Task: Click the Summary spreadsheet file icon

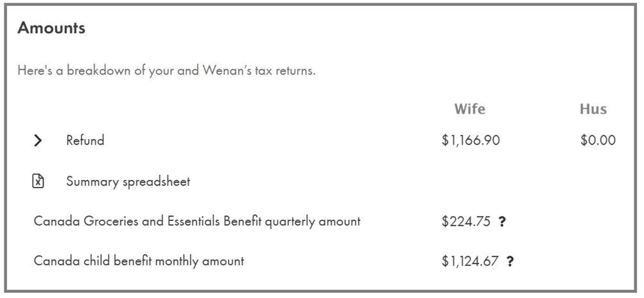Action: 38,182
